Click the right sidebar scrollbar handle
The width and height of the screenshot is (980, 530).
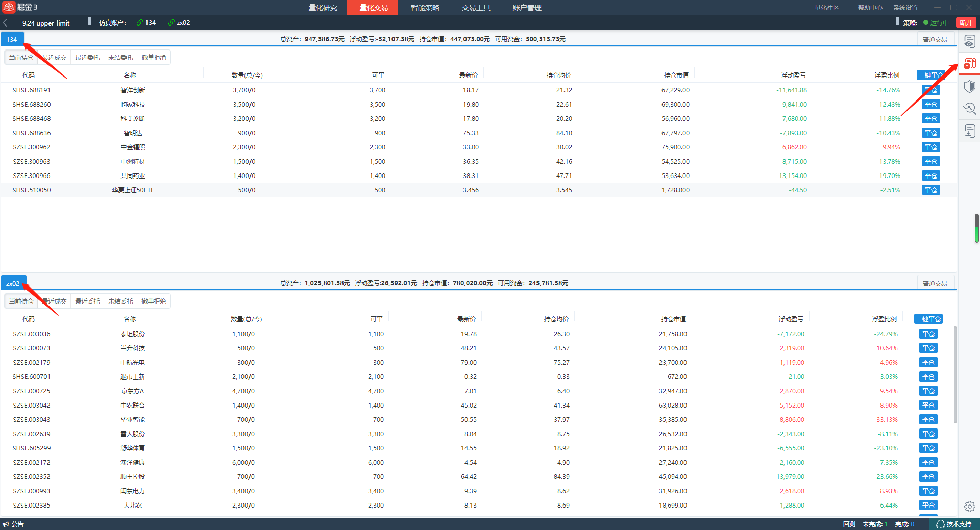977,229
